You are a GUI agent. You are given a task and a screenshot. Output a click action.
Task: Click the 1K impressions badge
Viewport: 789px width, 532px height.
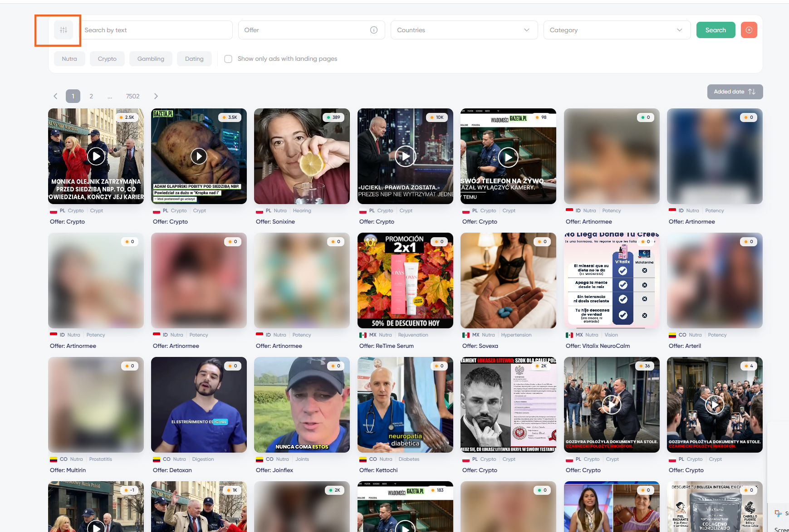pyautogui.click(x=232, y=490)
